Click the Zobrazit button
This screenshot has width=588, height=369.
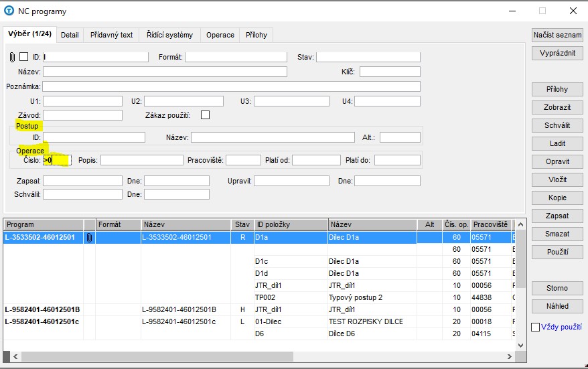pos(557,107)
